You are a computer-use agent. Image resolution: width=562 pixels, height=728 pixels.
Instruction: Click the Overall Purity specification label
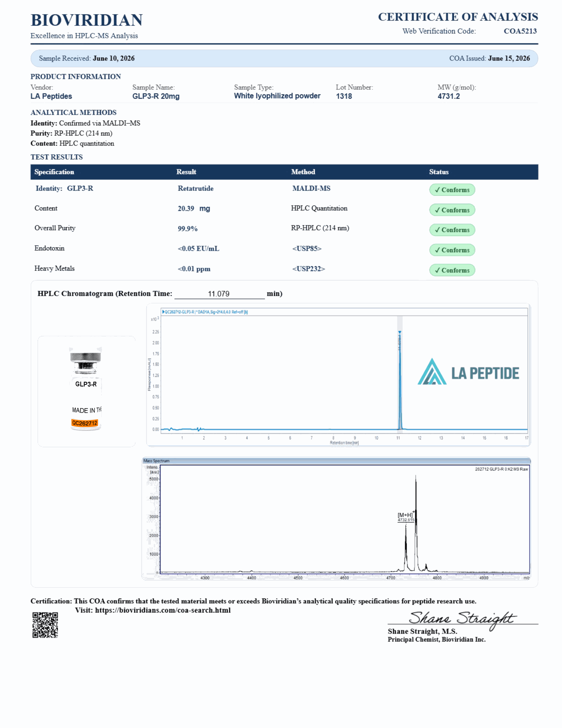click(55, 228)
